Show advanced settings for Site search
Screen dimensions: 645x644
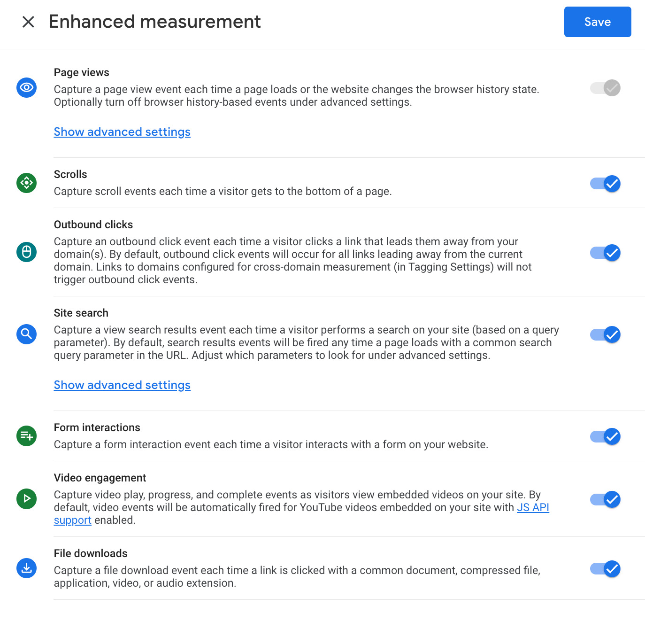(122, 385)
